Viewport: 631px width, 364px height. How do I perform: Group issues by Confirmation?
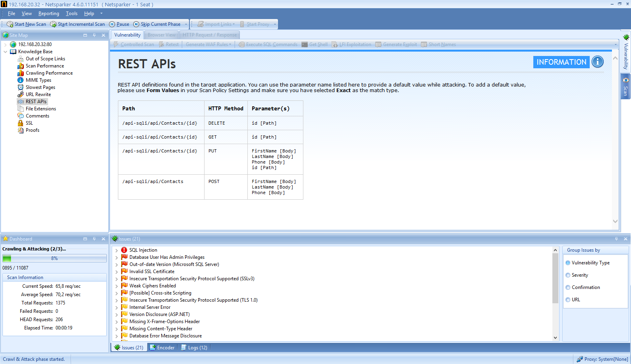tap(583, 287)
